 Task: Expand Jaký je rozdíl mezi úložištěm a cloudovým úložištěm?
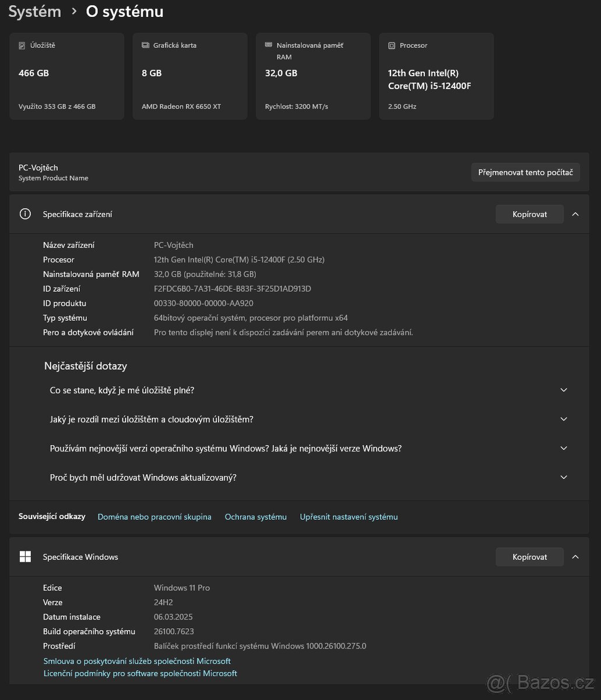[563, 419]
